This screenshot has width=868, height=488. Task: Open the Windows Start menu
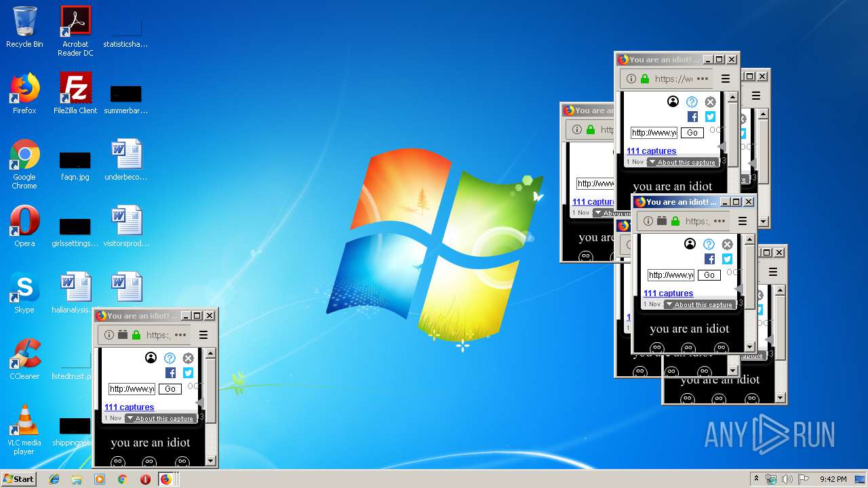click(x=18, y=479)
